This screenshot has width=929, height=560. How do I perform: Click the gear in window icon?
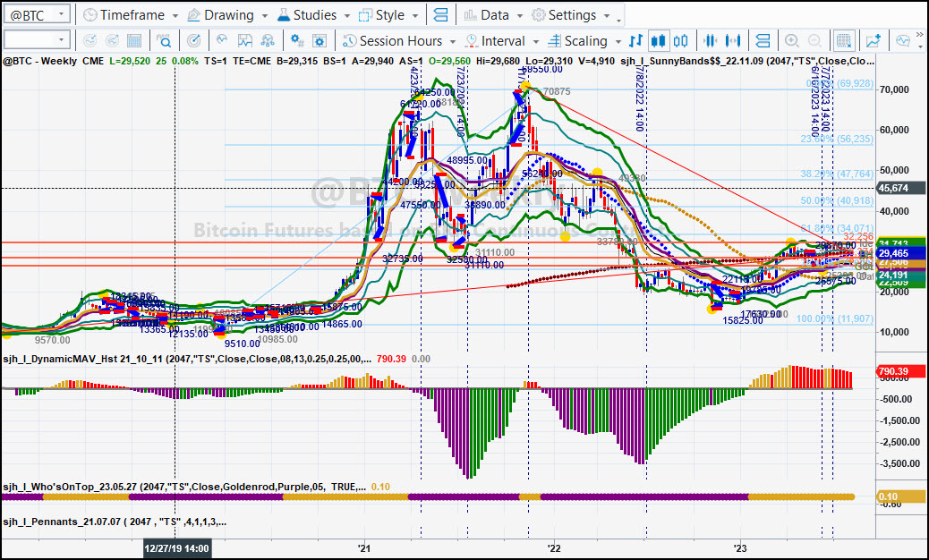[320, 41]
